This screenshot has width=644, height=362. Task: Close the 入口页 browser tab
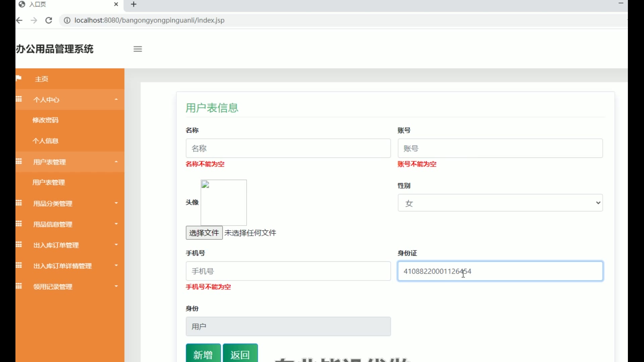pos(116,4)
